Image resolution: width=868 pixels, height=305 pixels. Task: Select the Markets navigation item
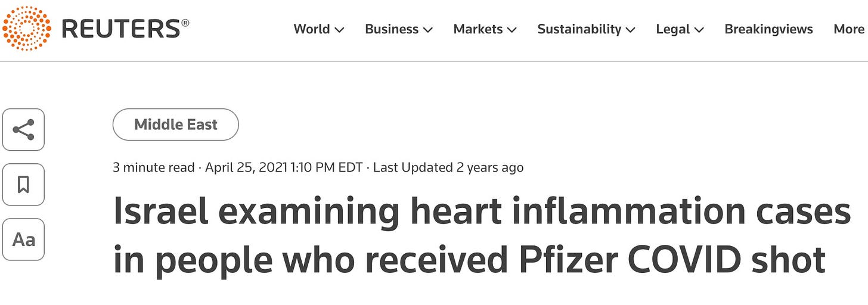478,29
